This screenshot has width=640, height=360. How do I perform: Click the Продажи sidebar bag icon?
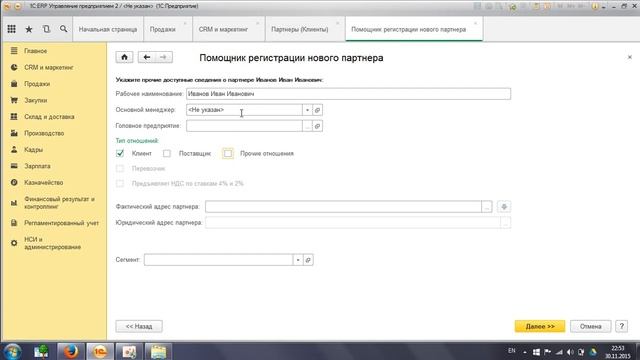(14, 84)
